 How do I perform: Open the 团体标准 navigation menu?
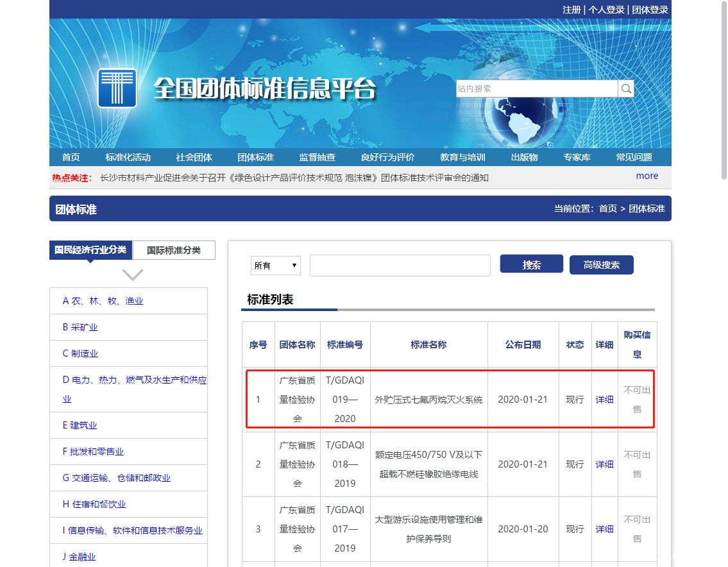(x=255, y=157)
